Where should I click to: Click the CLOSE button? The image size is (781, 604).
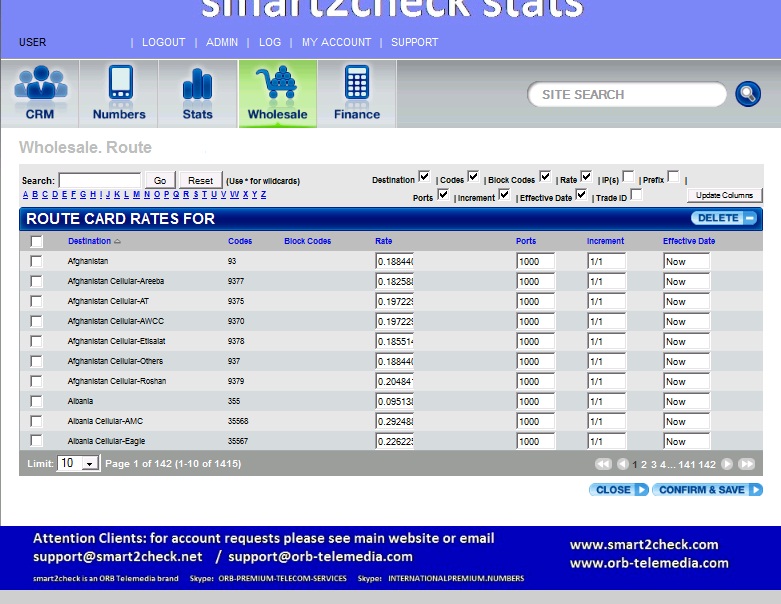pyautogui.click(x=619, y=490)
